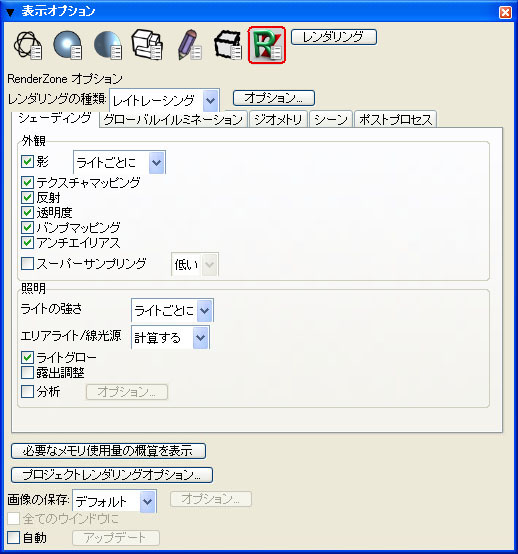
Task: Click the レンダリング button
Action: [x=334, y=37]
